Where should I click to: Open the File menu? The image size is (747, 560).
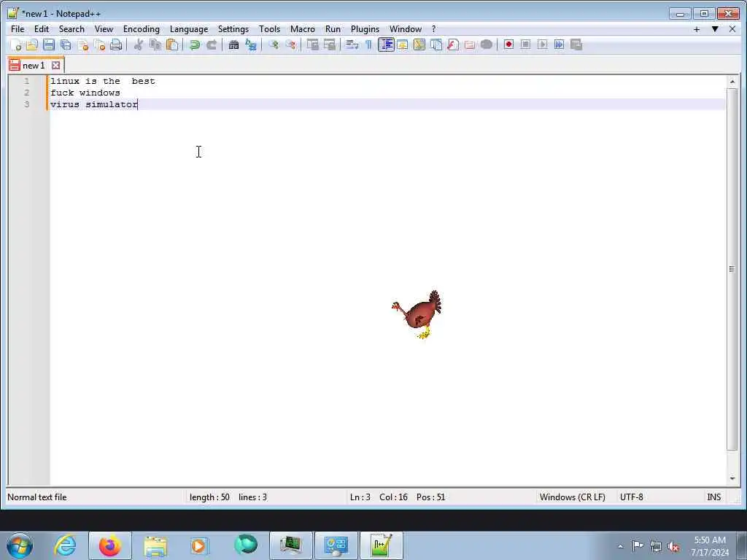click(x=18, y=29)
